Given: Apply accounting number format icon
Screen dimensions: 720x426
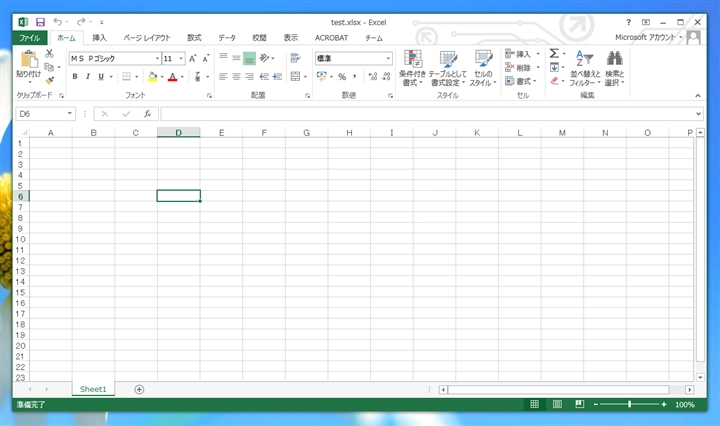Looking at the screenshot, I should tap(322, 77).
